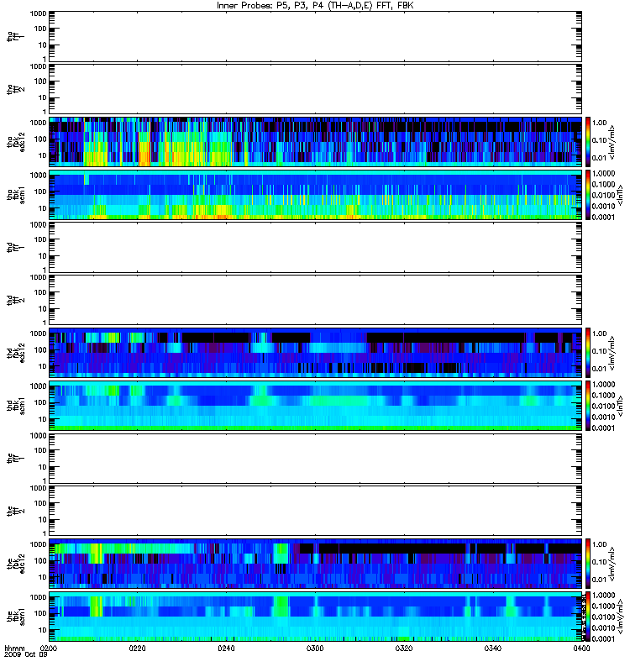Screen dimensions: 630x672
Task: Click the nT unit label beside tha scm1 color bar
Action: (x=620, y=195)
